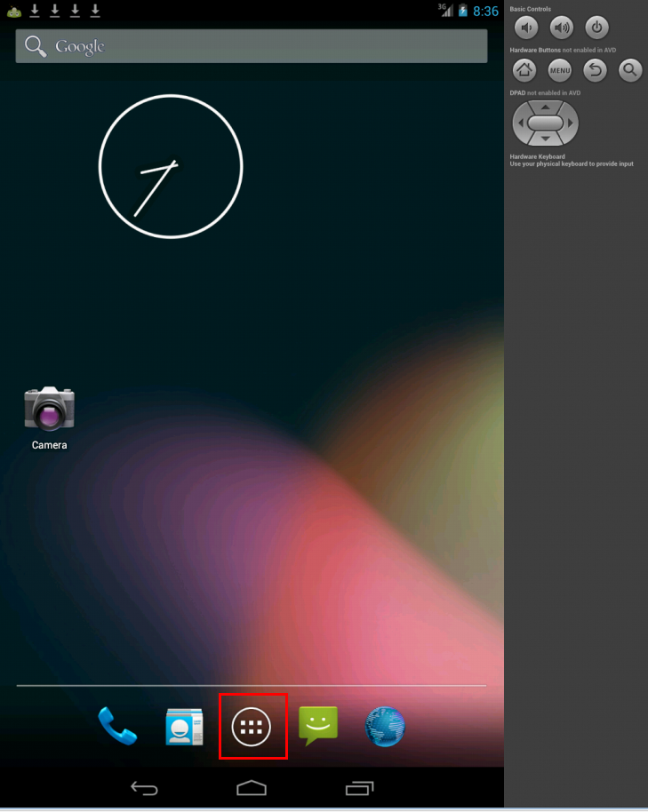Launch the Phone dialer from the dock
Viewport: 648px width, 812px height.
(117, 726)
